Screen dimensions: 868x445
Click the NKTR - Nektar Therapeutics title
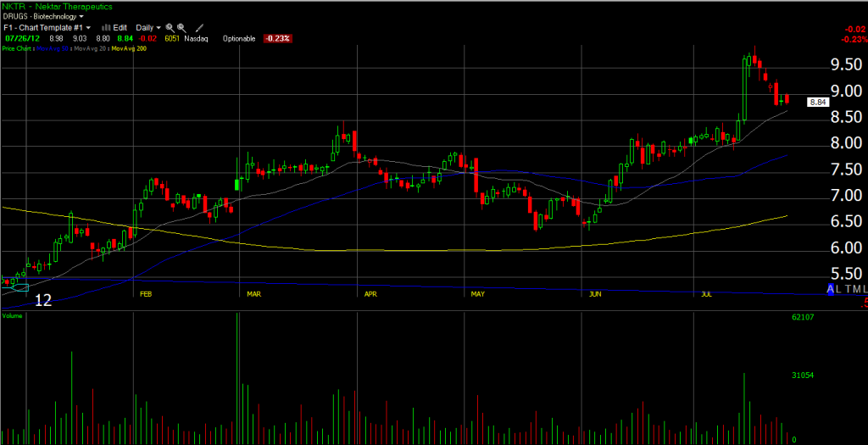click(57, 6)
